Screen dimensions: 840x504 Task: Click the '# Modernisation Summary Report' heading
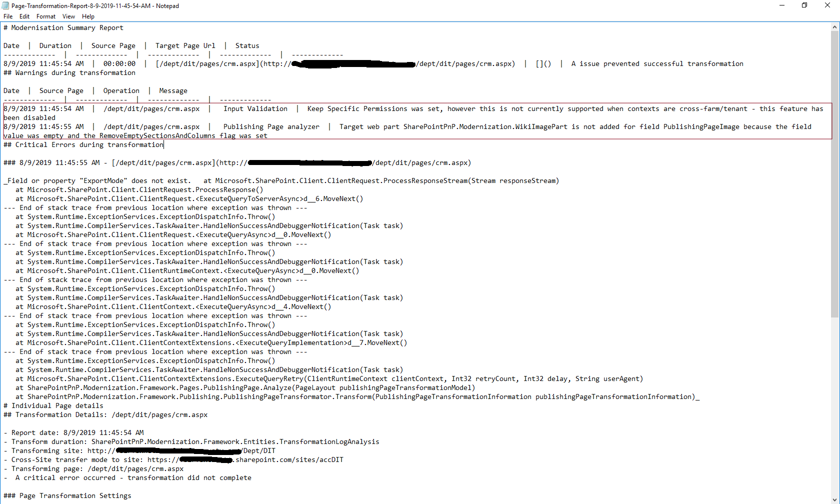[x=63, y=28]
